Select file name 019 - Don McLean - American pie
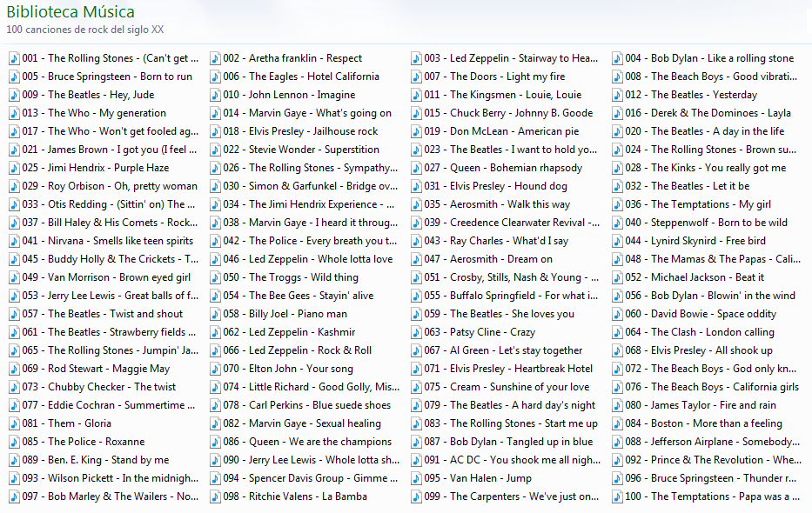This screenshot has height=513, width=812. tap(501, 131)
